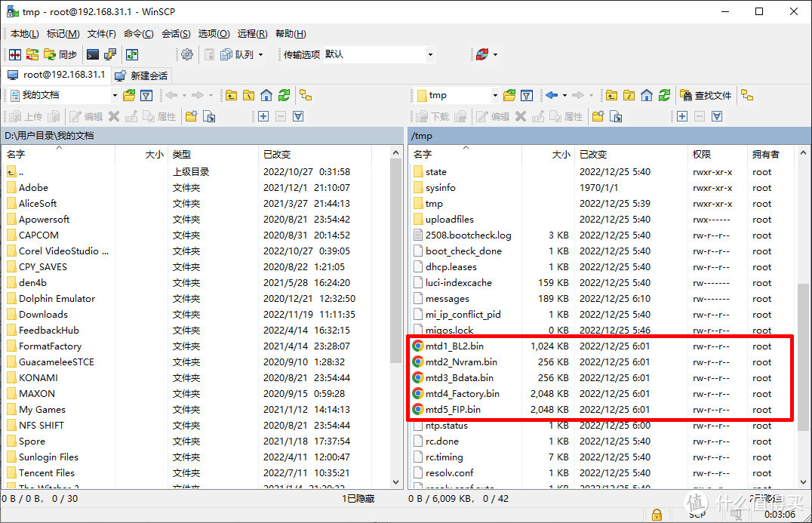Screen dimensions: 812x523
Task: Open terminal console icon in main toolbar
Action: (x=93, y=54)
